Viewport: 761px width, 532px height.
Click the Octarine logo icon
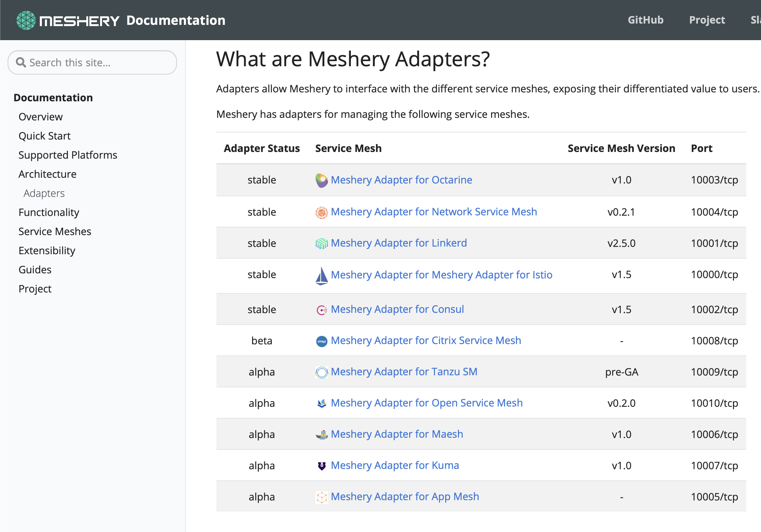[322, 180]
